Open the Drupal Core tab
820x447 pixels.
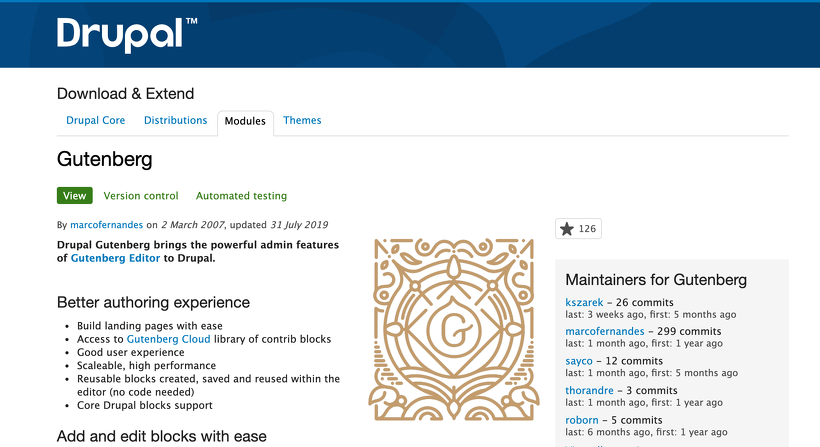[x=96, y=120]
